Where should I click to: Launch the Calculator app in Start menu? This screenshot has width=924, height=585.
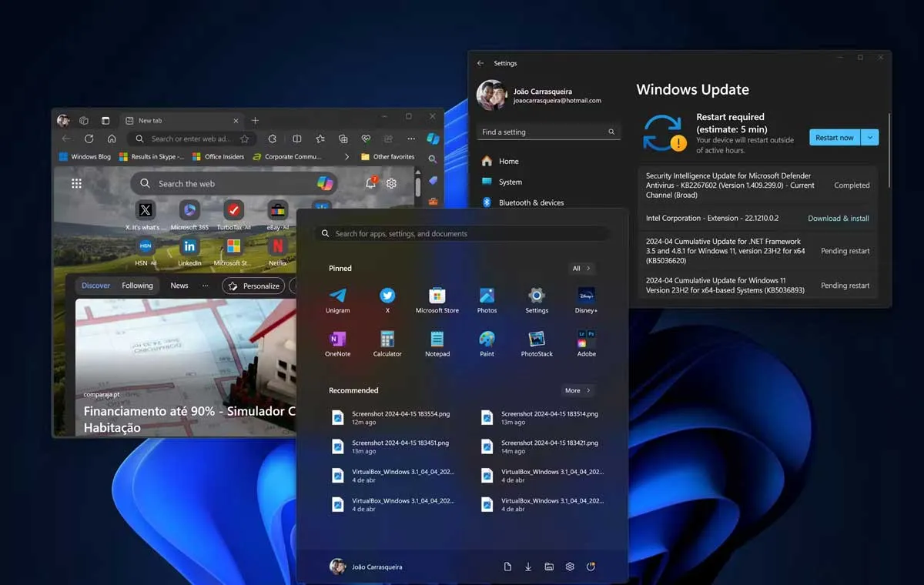tap(387, 339)
